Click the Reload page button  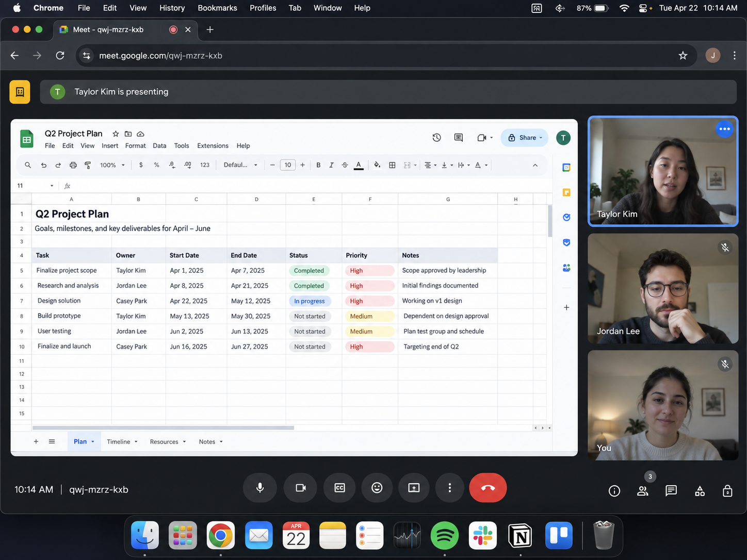[60, 56]
